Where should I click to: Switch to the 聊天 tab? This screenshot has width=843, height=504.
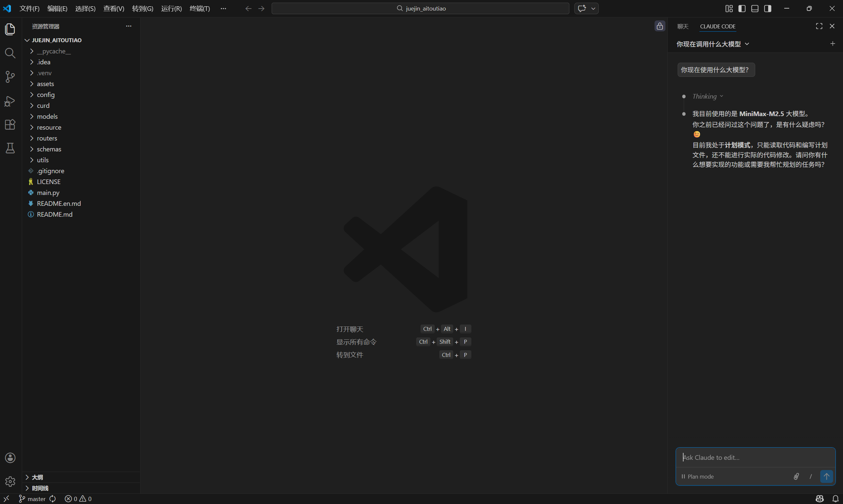pos(683,26)
